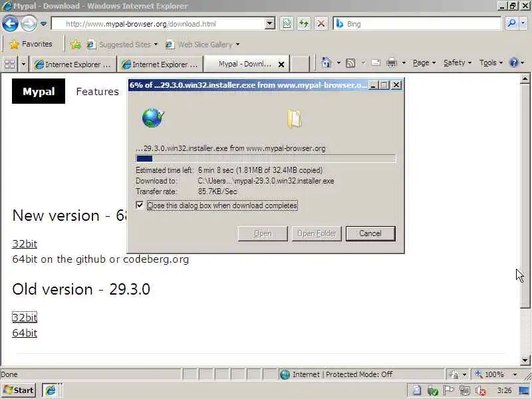
Task: Click the download progress bar
Action: (265, 159)
